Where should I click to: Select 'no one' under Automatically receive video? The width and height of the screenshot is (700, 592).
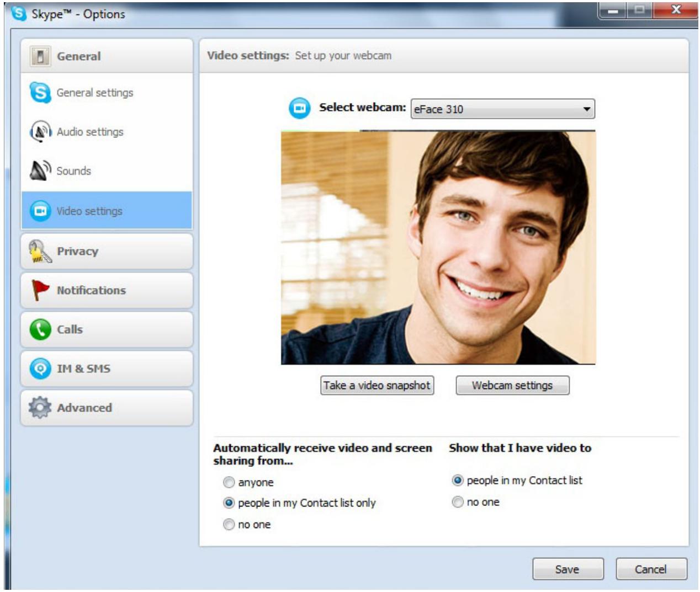(229, 525)
